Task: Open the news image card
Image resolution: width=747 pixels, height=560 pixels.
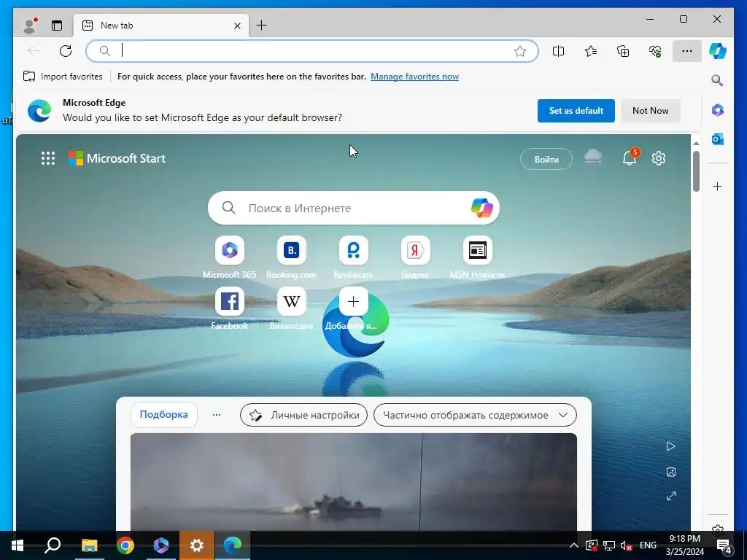Action: 354,481
